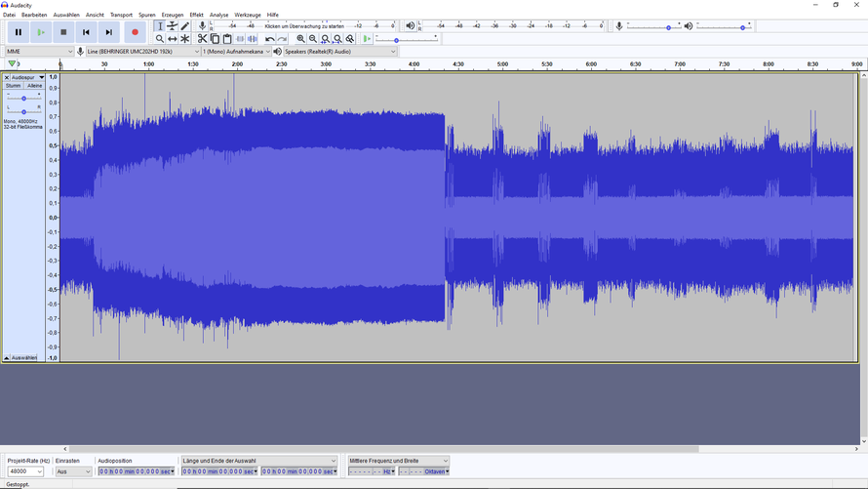Open the Line BEHRINGER recording device dropdown

pyautogui.click(x=142, y=52)
